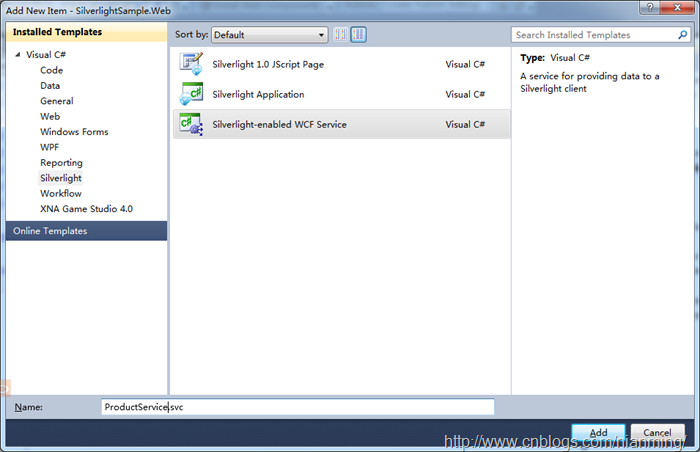Click Visual C# label in JScript Page row
Viewport: 700px width, 452px height.
point(465,64)
